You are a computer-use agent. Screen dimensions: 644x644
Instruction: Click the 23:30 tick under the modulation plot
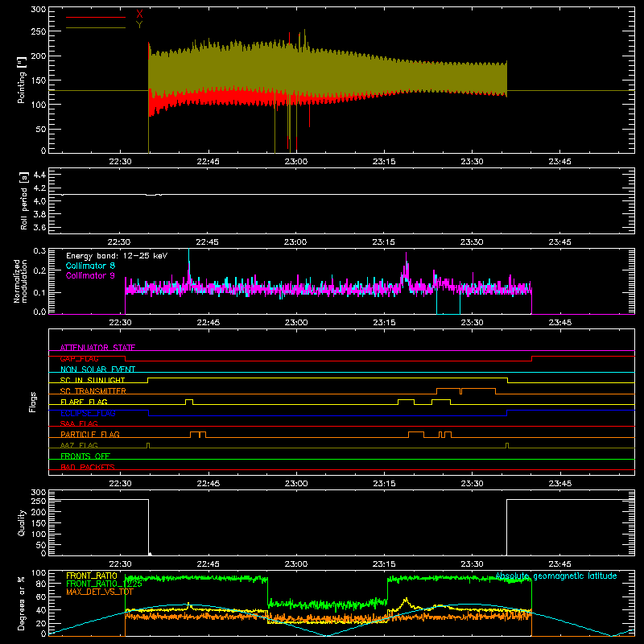472,323
